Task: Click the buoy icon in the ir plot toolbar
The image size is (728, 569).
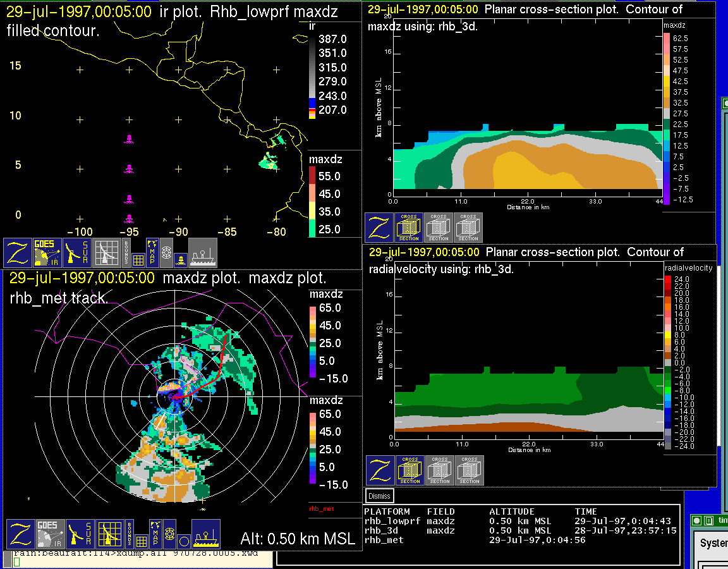Action: pyautogui.click(x=180, y=259)
